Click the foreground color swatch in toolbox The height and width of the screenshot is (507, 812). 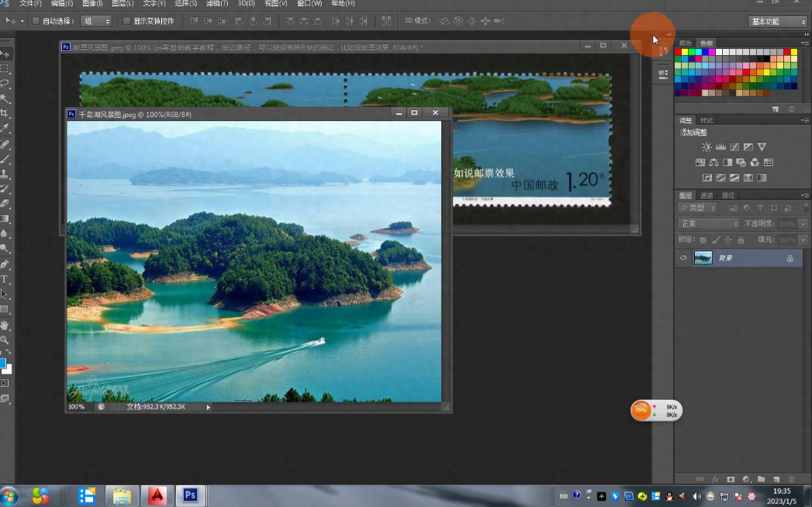(x=2, y=363)
